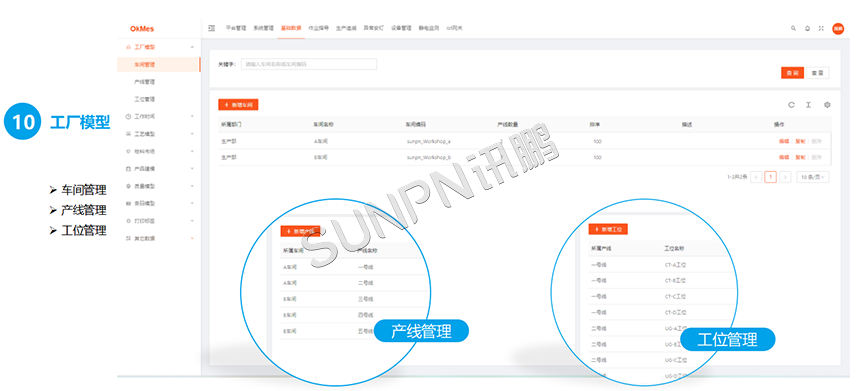Click the 重置 reset button
The width and height of the screenshot is (860, 391).
817,73
